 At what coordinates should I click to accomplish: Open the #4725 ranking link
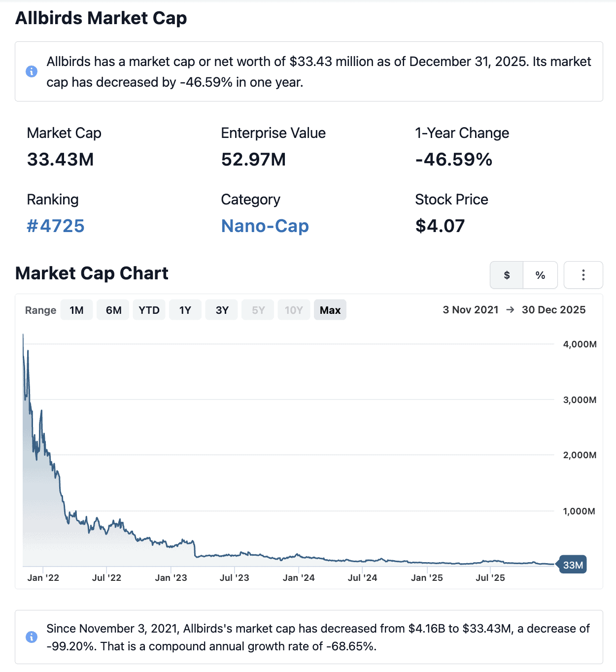pos(56,226)
